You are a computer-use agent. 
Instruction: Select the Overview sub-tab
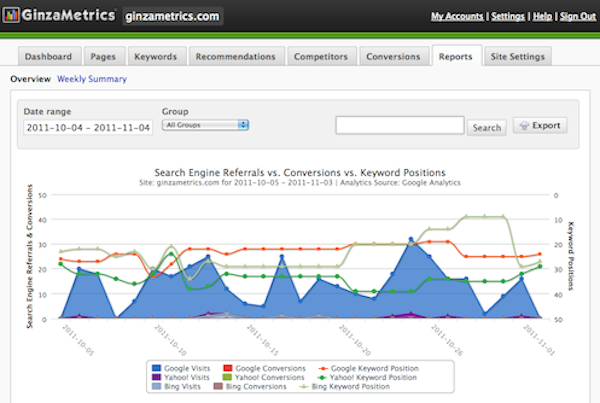(x=31, y=79)
